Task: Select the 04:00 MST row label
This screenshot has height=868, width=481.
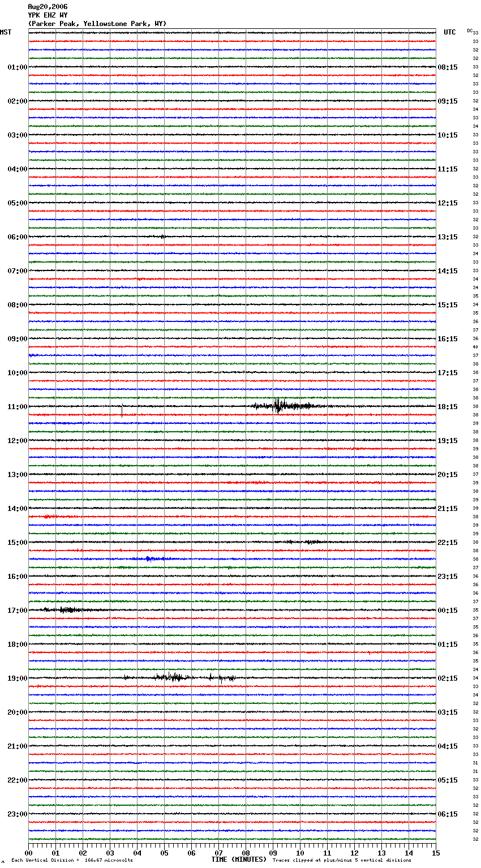Action: [18, 169]
